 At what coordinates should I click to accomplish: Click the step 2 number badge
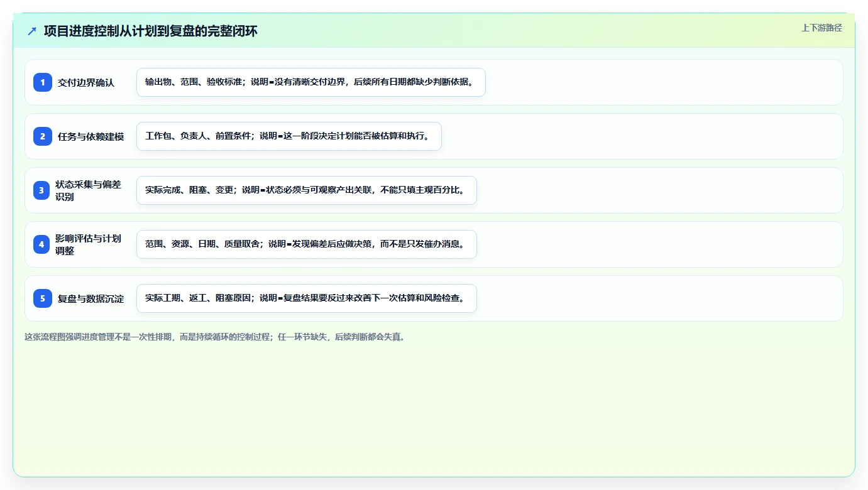coord(43,136)
